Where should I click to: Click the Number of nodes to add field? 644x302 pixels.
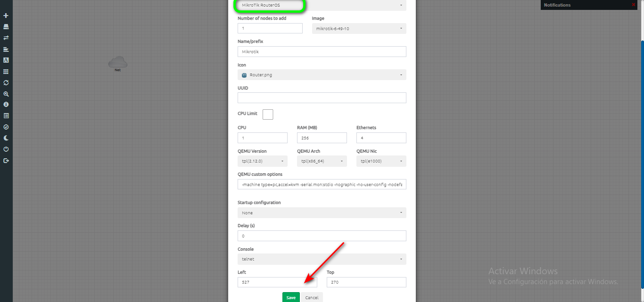click(270, 28)
